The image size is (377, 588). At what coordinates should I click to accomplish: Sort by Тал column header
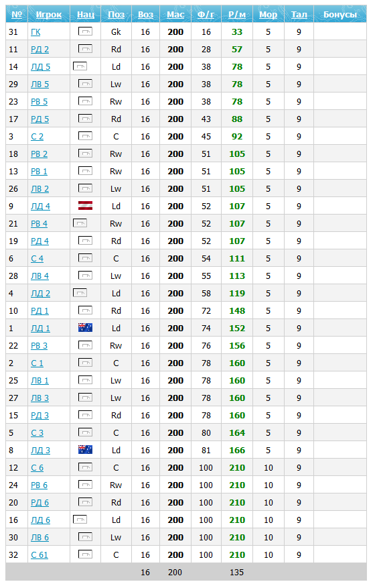(299, 15)
